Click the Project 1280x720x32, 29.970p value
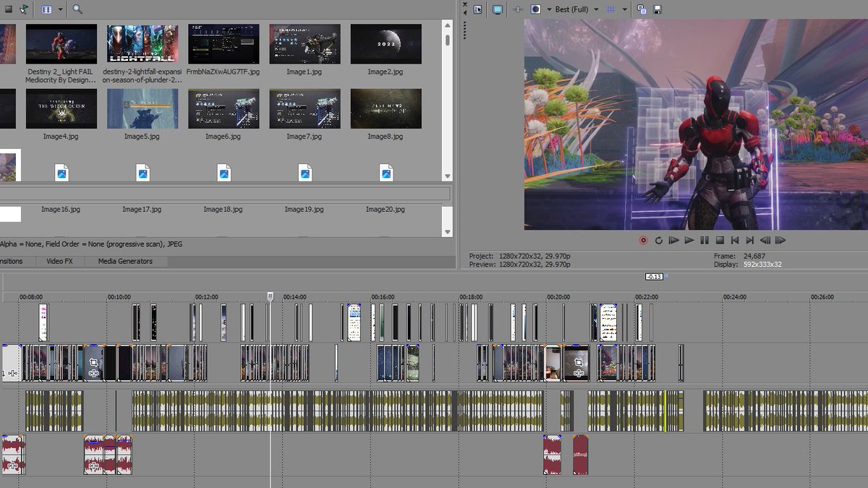The height and width of the screenshot is (488, 868). (x=535, y=256)
